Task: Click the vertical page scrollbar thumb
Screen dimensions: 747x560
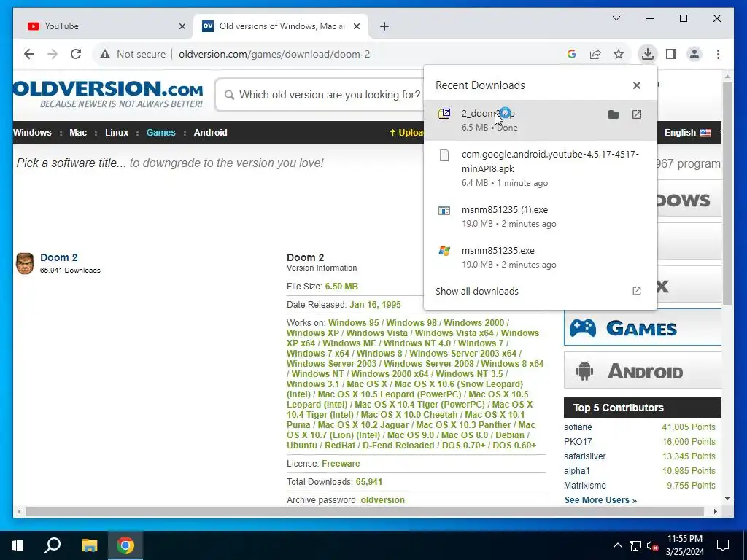Action: (x=727, y=192)
